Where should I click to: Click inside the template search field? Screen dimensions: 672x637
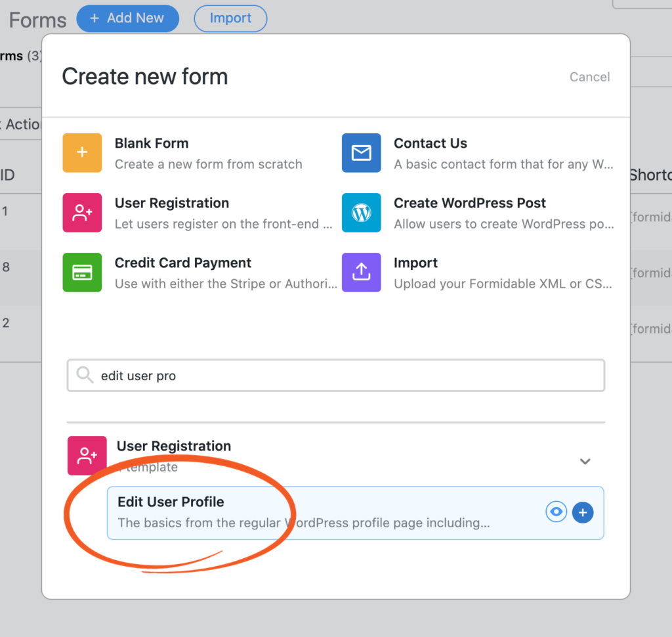point(336,374)
